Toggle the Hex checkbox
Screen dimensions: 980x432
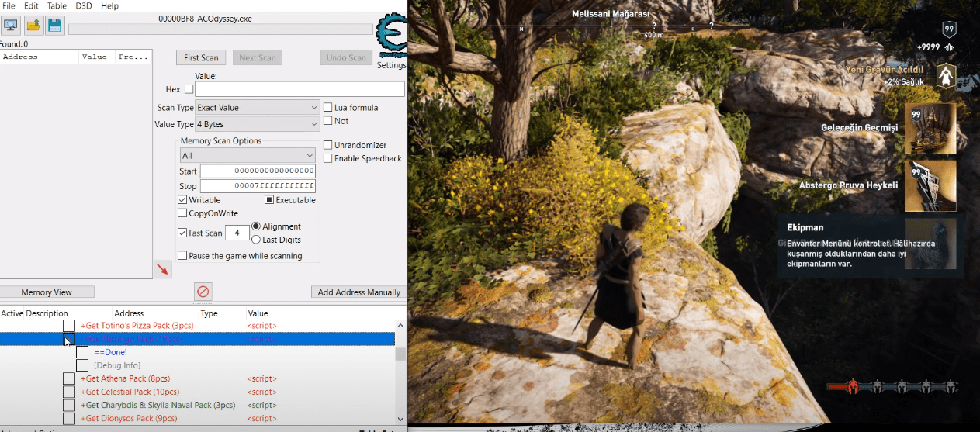[189, 89]
